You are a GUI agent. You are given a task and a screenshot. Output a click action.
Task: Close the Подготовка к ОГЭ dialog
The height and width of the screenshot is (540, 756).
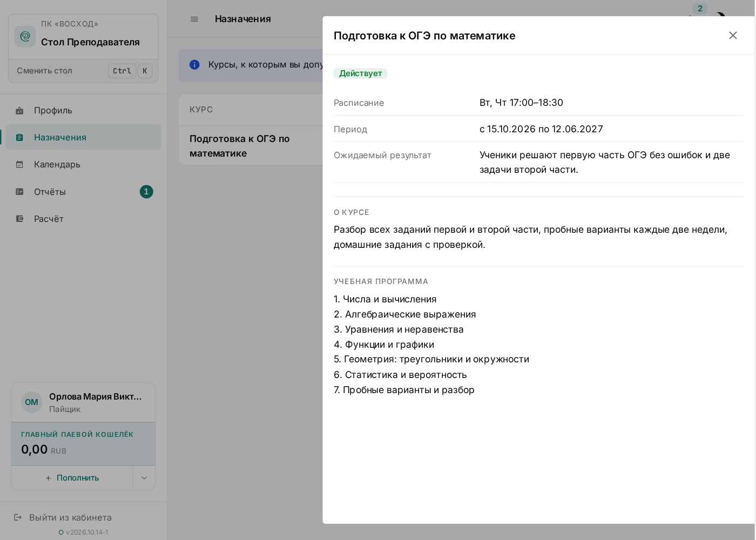point(733,36)
